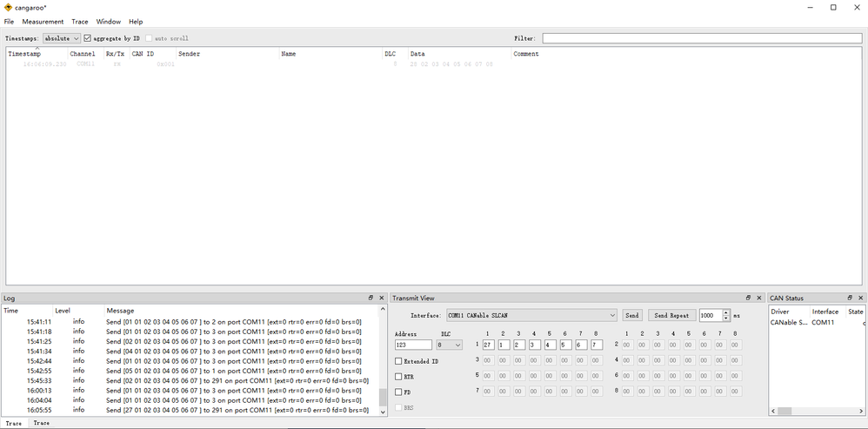The height and width of the screenshot is (429, 868).
Task: Select the trace row with timestamp 16:06:09.230
Action: click(433, 64)
